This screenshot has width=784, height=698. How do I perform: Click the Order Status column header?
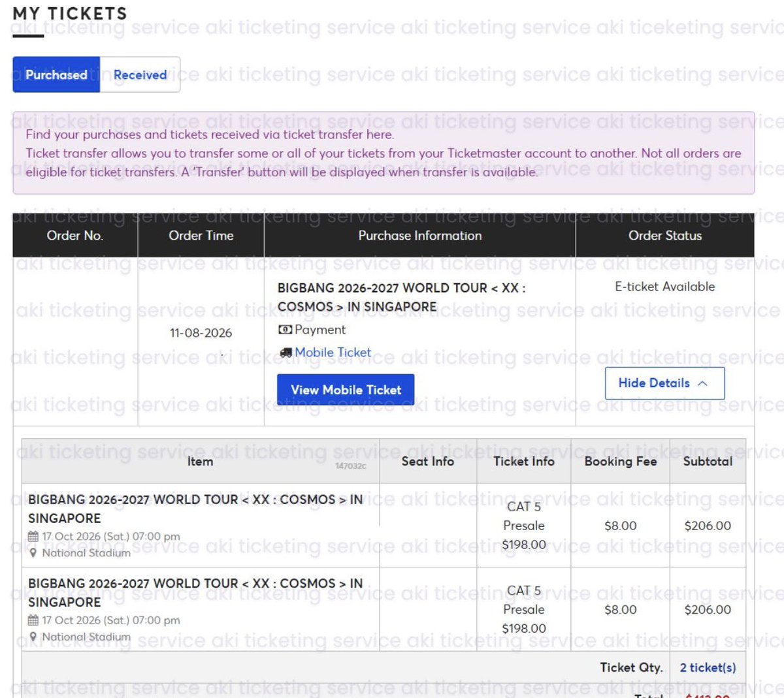665,236
